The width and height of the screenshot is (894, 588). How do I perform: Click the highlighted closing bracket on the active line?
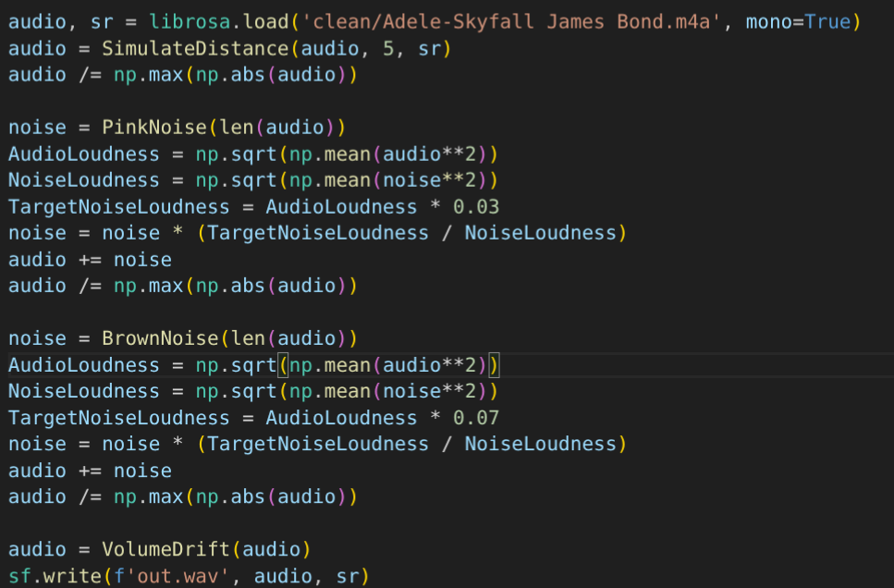tap(494, 365)
